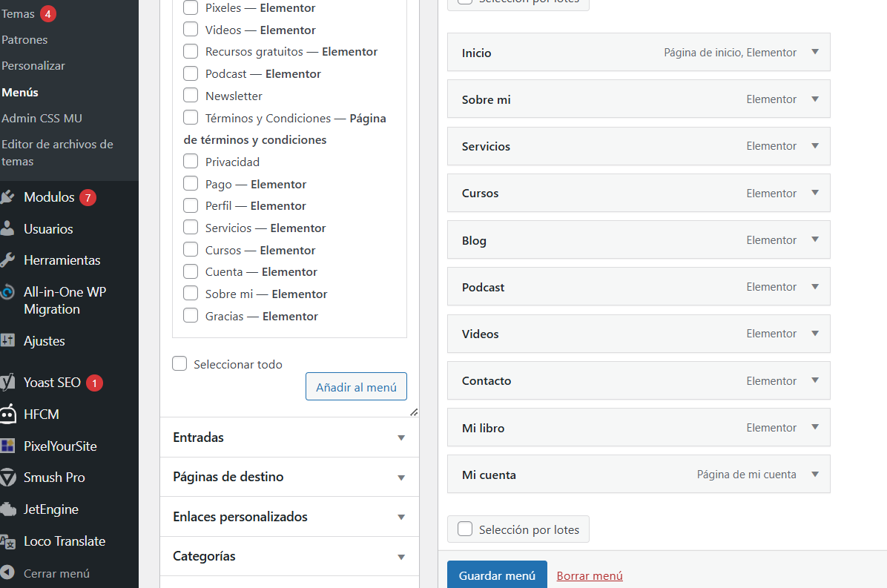Click the Borrar menú link
This screenshot has width=887, height=588.
(590, 575)
